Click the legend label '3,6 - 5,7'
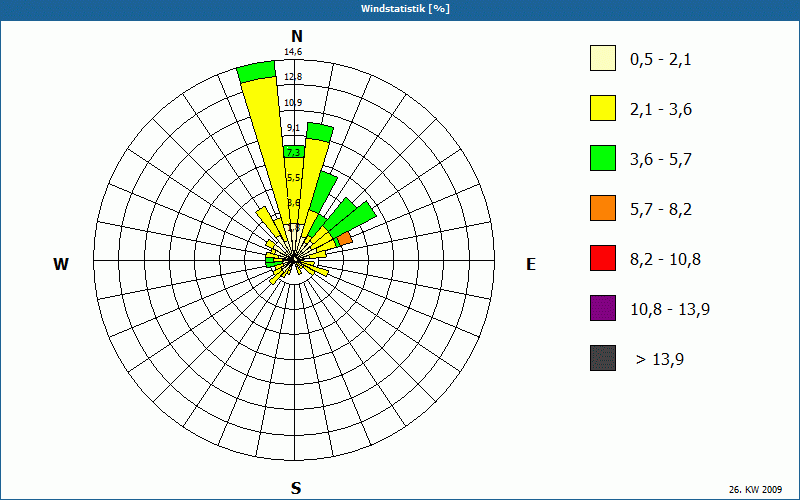 [661, 160]
